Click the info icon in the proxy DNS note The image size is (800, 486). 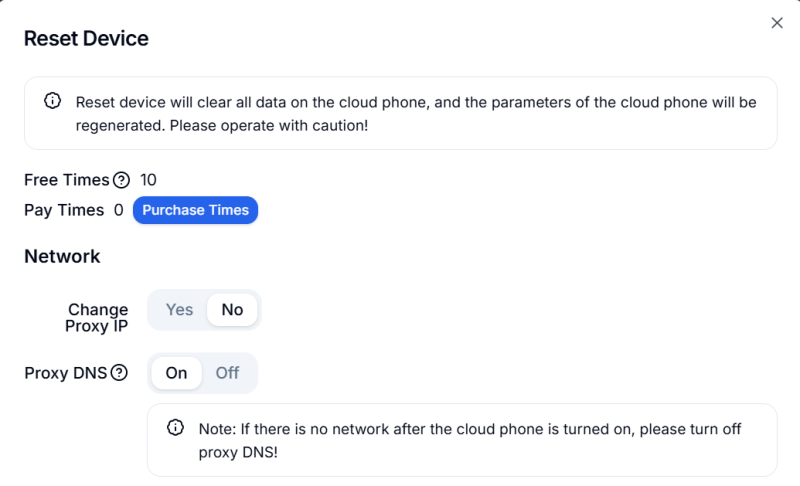(x=175, y=428)
